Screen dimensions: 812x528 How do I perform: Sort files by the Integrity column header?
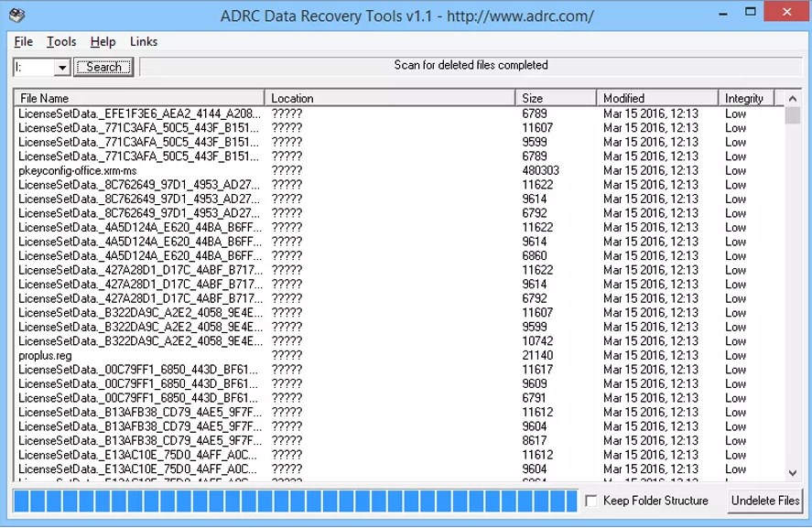click(744, 97)
